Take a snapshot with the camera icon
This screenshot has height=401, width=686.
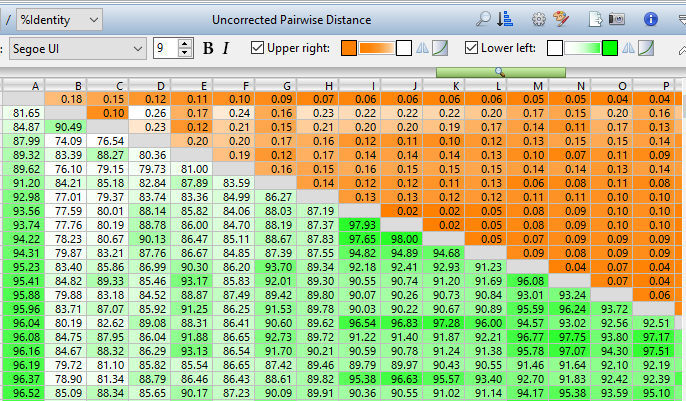pyautogui.click(x=617, y=19)
